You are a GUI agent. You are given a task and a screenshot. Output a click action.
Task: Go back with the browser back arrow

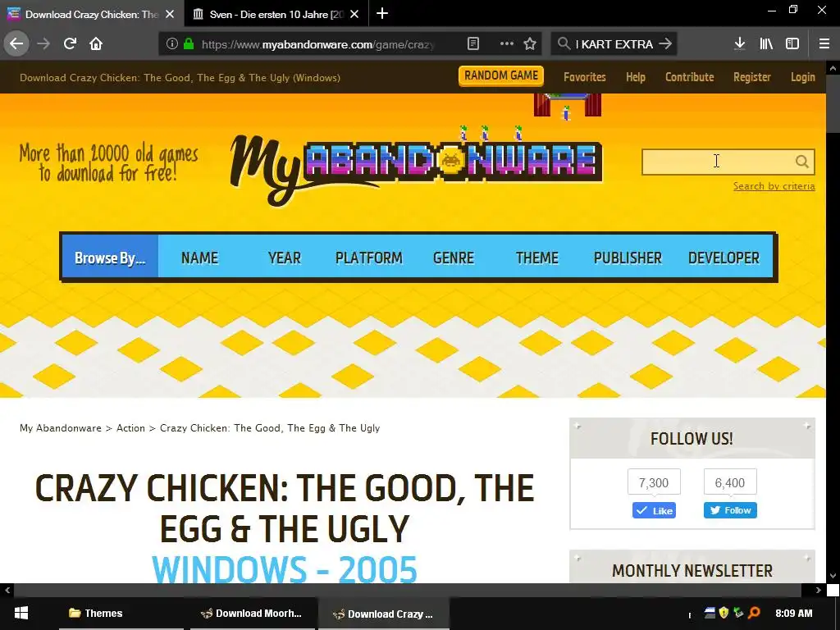pyautogui.click(x=16, y=43)
